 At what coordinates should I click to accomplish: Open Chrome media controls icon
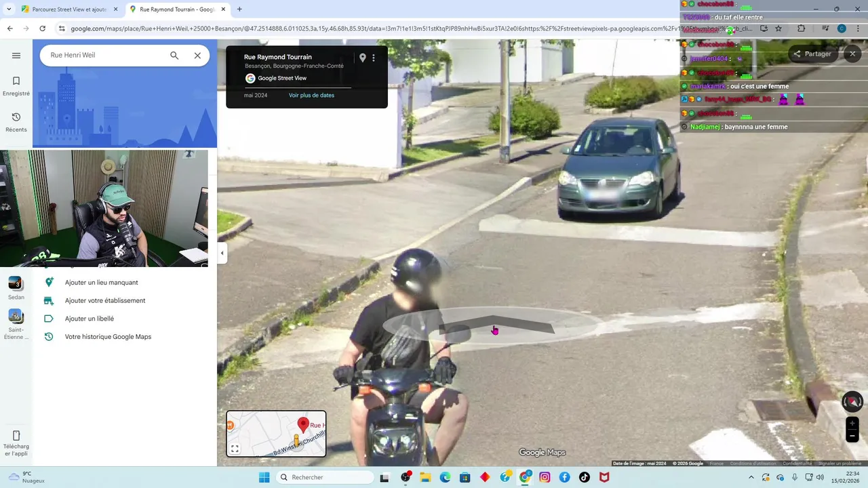click(825, 28)
